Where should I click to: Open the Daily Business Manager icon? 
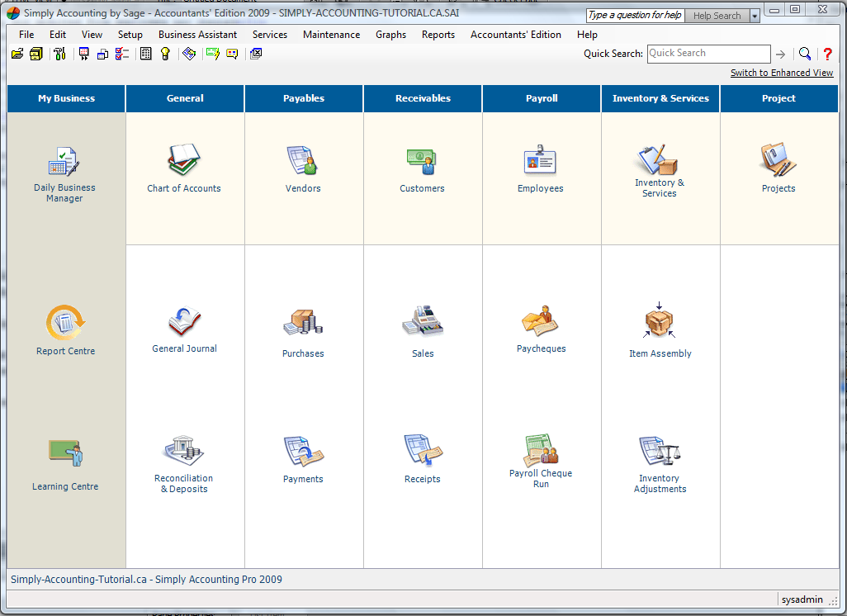click(64, 162)
